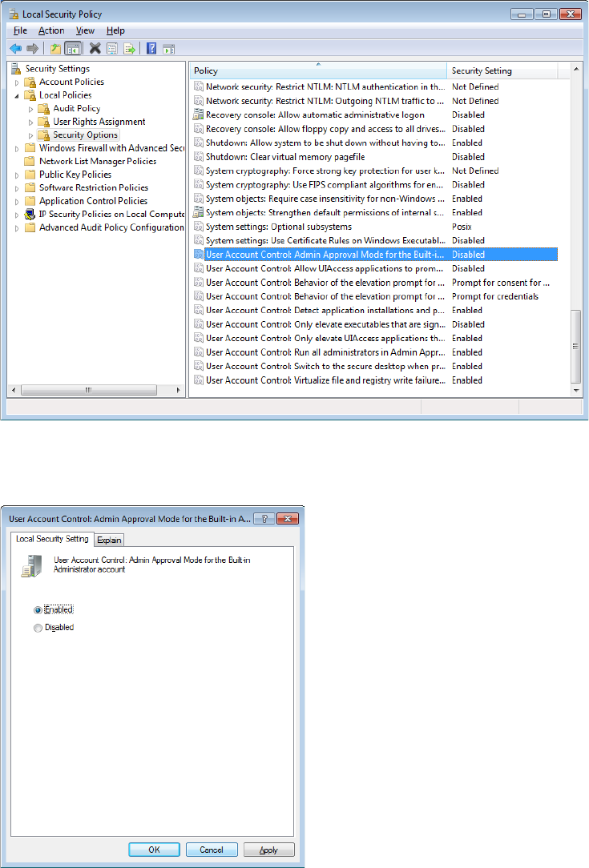Click Cancel in the properties dialog

pos(212,850)
